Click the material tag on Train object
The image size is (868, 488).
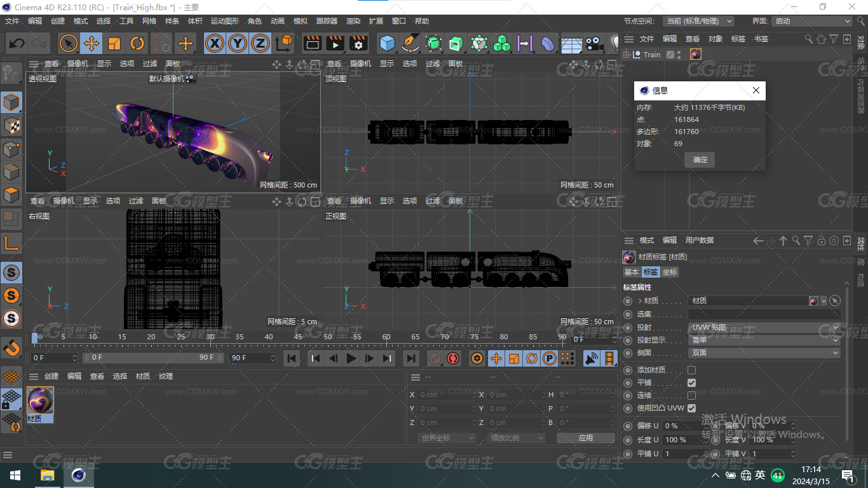tap(696, 55)
